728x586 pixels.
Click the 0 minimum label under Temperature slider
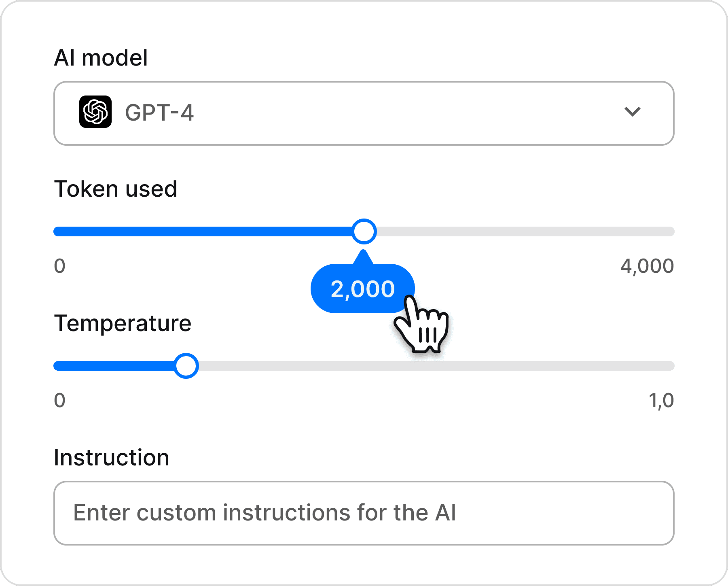59,401
